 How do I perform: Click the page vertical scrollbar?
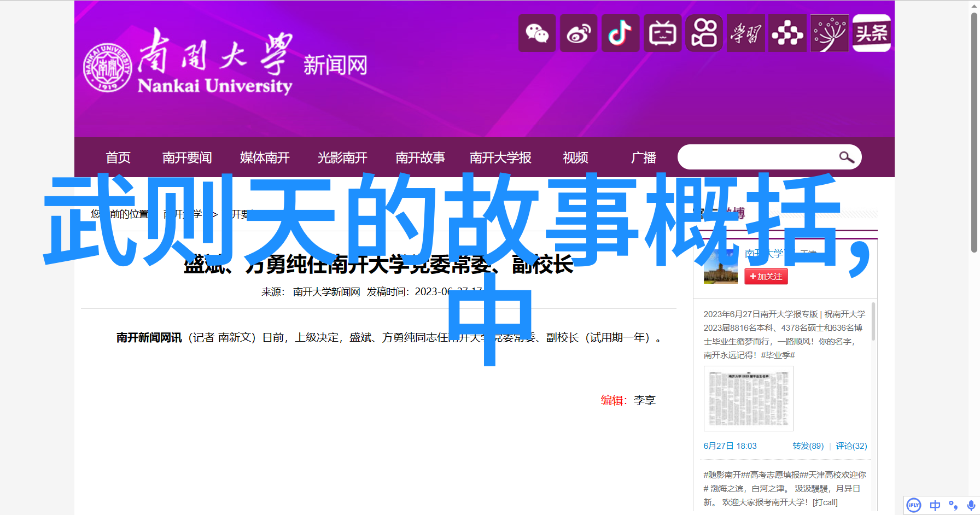[974, 133]
